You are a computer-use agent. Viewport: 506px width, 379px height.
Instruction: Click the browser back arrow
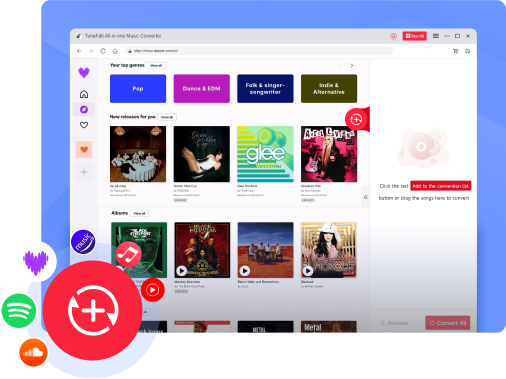tap(79, 51)
